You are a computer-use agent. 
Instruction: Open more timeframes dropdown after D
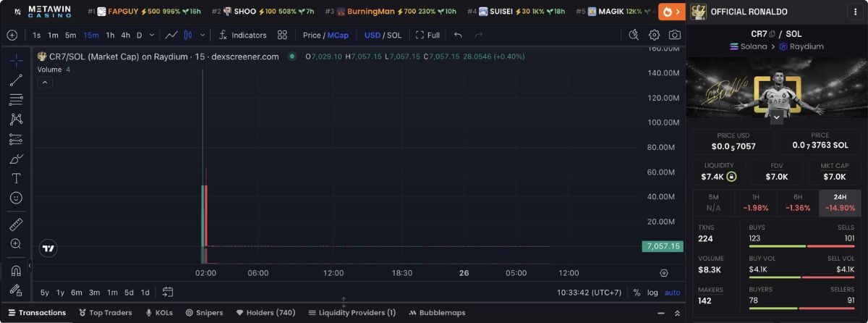coord(151,35)
